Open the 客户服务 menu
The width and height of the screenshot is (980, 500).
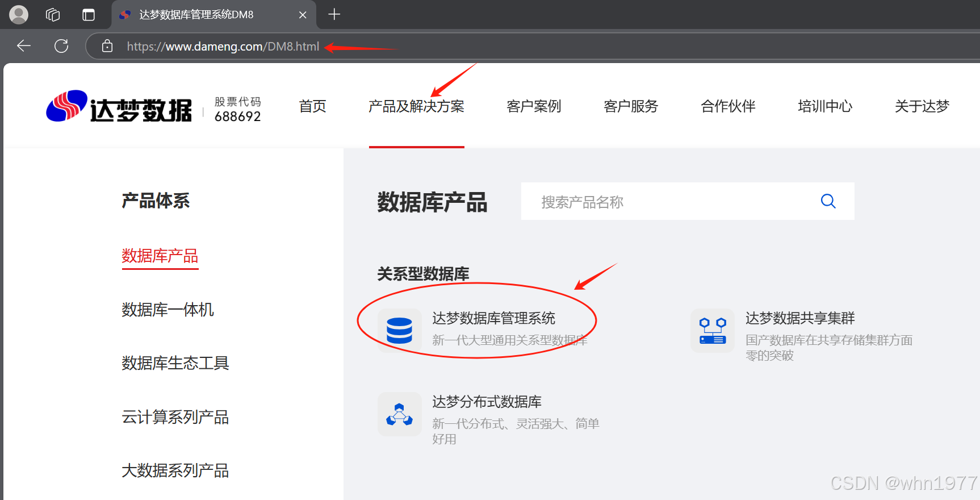click(x=631, y=106)
